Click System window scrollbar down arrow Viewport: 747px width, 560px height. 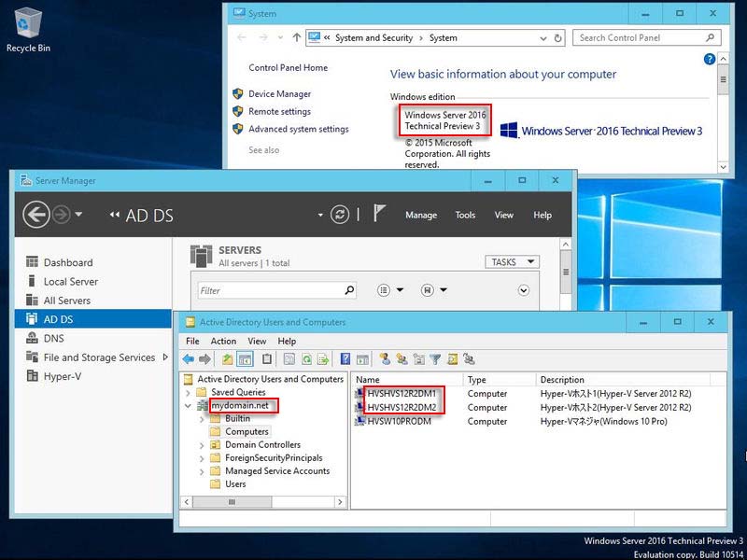pos(723,167)
